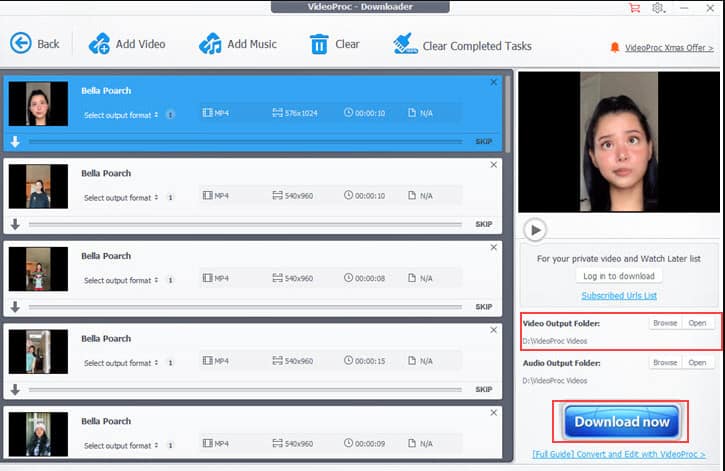725x471 pixels.
Task: Click download arrow on 00:00:08 task
Action: point(15,307)
